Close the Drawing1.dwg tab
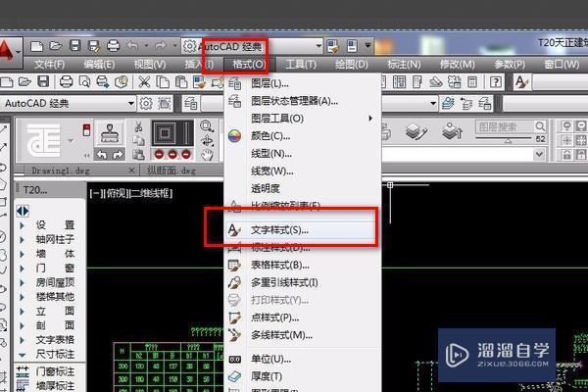Screen dimensions: 588x392 click(x=131, y=171)
